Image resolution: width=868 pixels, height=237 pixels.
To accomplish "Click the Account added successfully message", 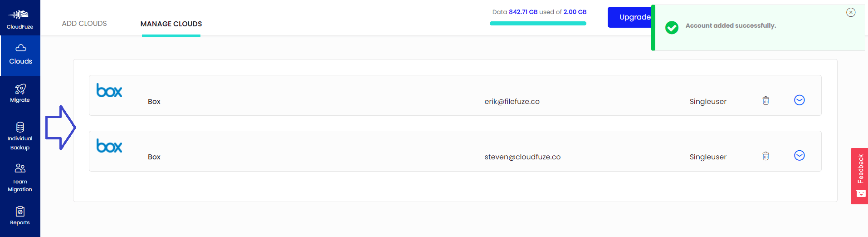I will pos(731,25).
